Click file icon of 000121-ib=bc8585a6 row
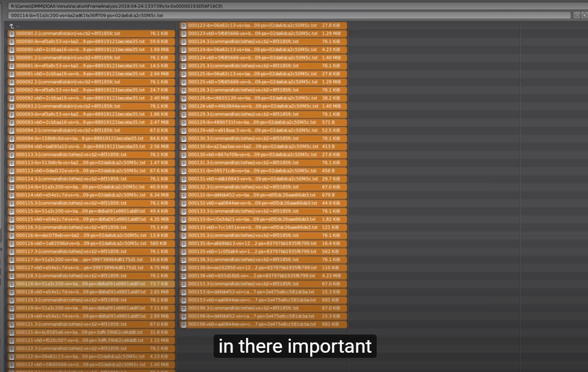Screen dimensions: 588x372 [11, 332]
